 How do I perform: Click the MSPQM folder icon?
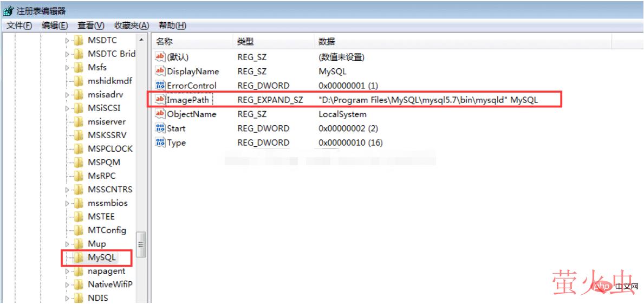pos(79,162)
